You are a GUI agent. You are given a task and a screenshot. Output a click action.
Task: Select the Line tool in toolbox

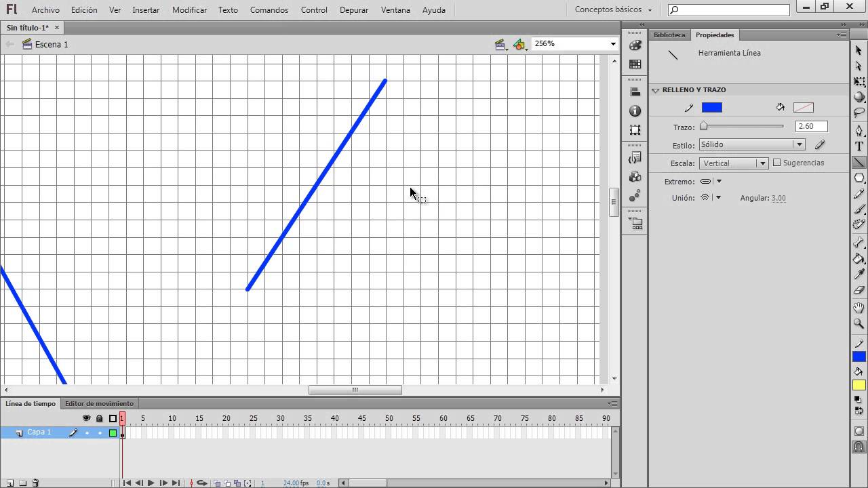859,162
